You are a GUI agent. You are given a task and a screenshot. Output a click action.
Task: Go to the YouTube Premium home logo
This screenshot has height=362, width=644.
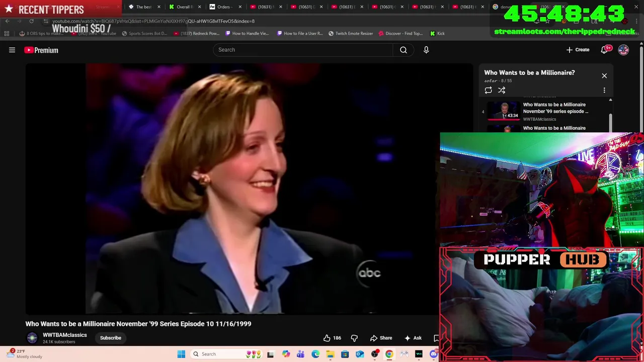(x=41, y=50)
